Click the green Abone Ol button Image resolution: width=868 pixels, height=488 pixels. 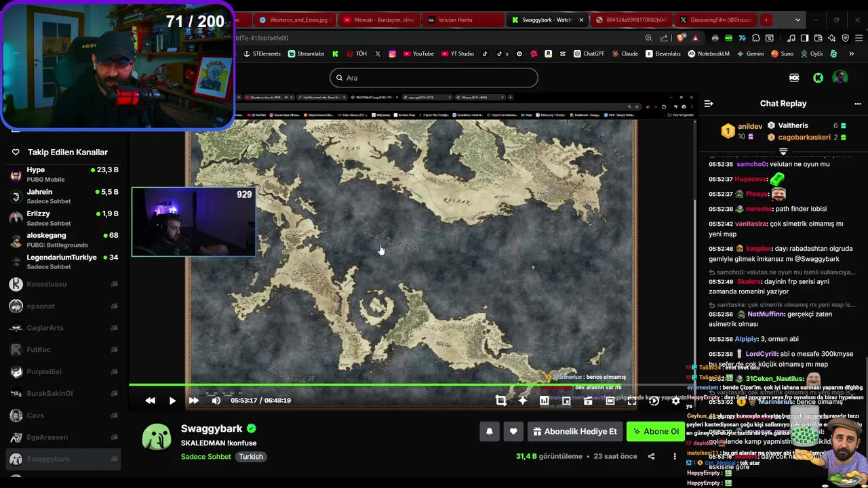coord(656,432)
